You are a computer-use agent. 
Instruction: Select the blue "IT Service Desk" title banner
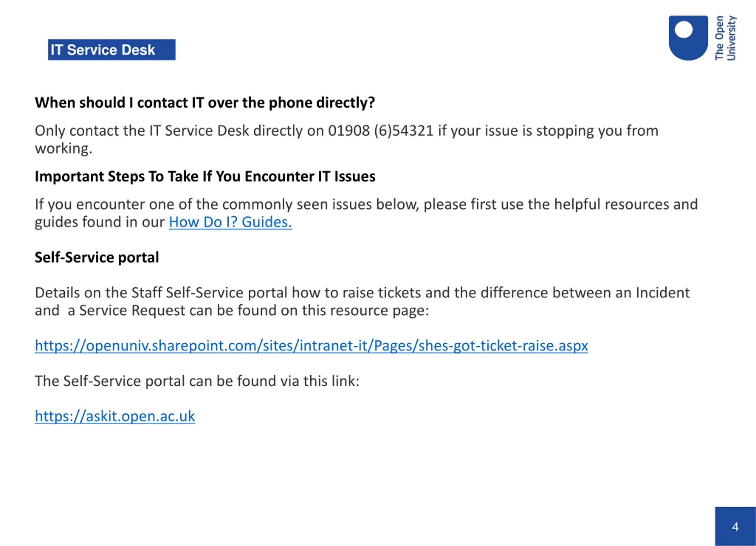coord(111,50)
